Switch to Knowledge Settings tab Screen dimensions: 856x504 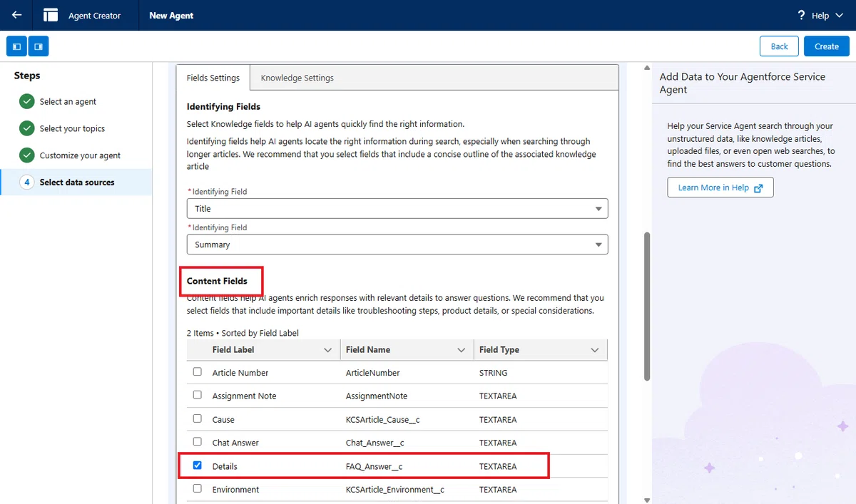[297, 78]
